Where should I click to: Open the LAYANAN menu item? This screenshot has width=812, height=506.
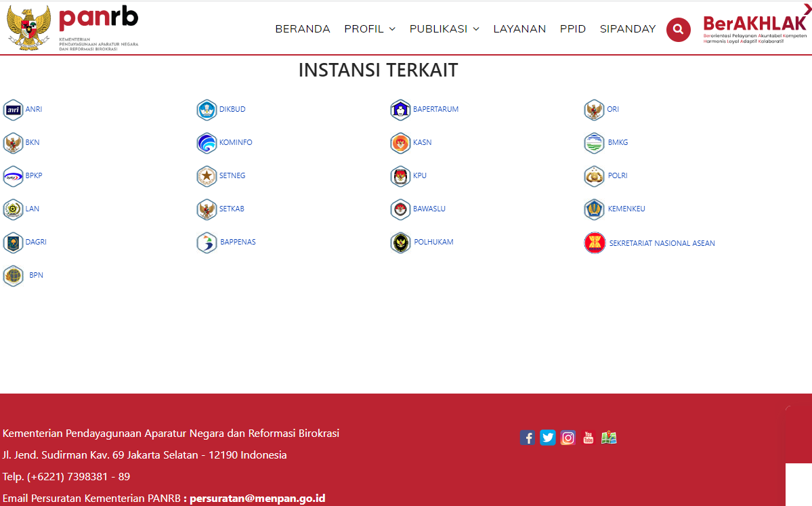click(519, 29)
